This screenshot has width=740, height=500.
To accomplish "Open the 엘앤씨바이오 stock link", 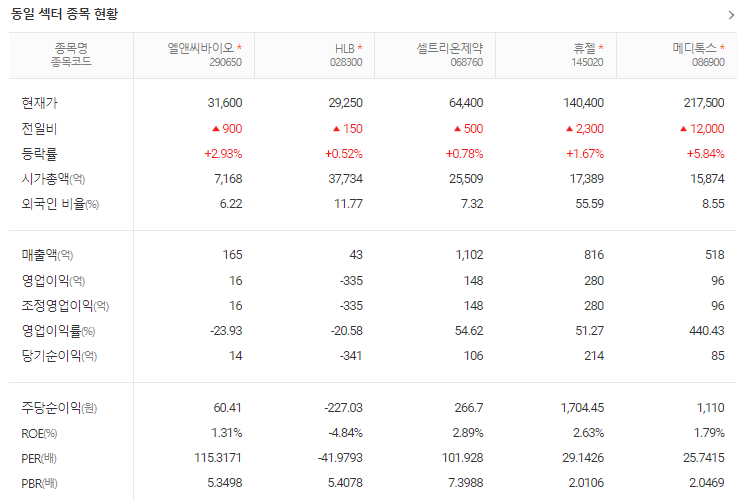I will [201, 48].
